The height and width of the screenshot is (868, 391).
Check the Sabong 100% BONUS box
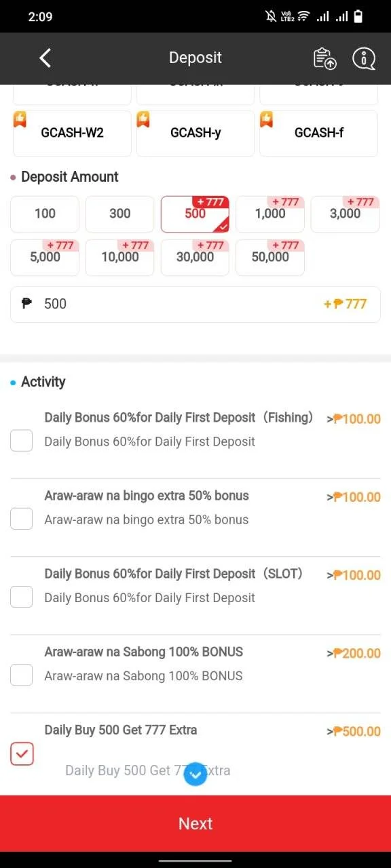pyautogui.click(x=22, y=675)
